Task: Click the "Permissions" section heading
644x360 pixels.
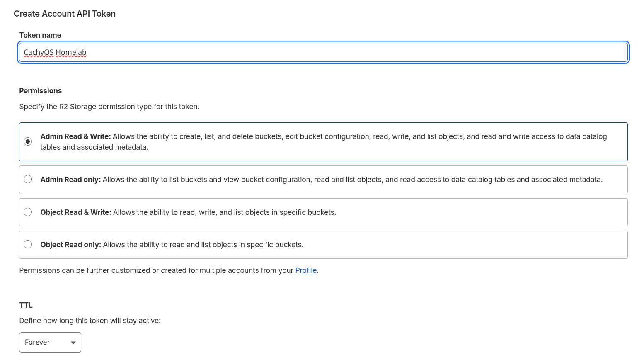Action: click(40, 91)
